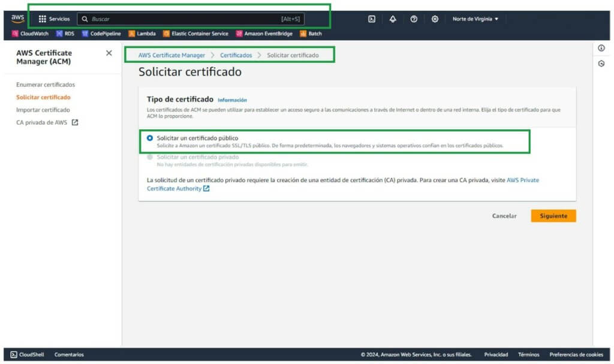Screen dimensions: 614x364
Task: Expand the Norte de Virginia region dropdown
Action: pyautogui.click(x=475, y=19)
